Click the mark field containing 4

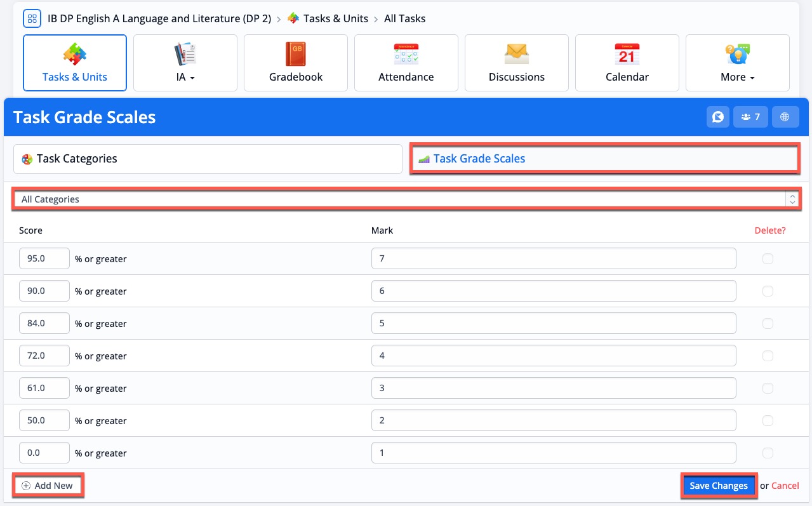[x=554, y=356]
